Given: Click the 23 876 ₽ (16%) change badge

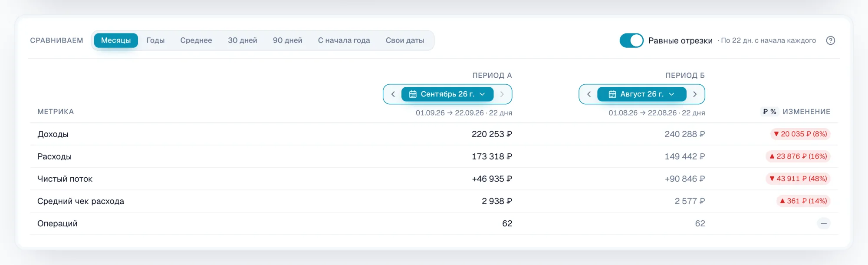Looking at the screenshot, I should 798,156.
